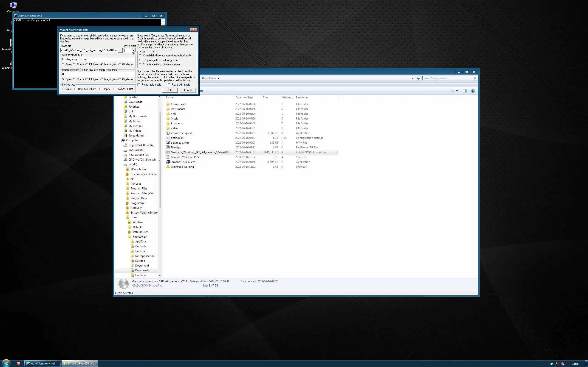Click the ChromeSetup.exe file icon

click(x=168, y=133)
